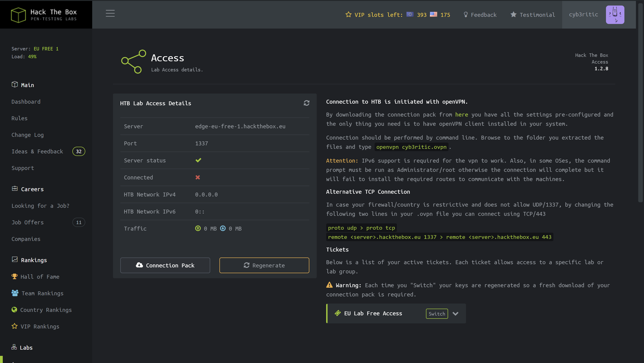This screenshot has width=644, height=363.
Task: Open Job Offers
Action: tap(27, 222)
